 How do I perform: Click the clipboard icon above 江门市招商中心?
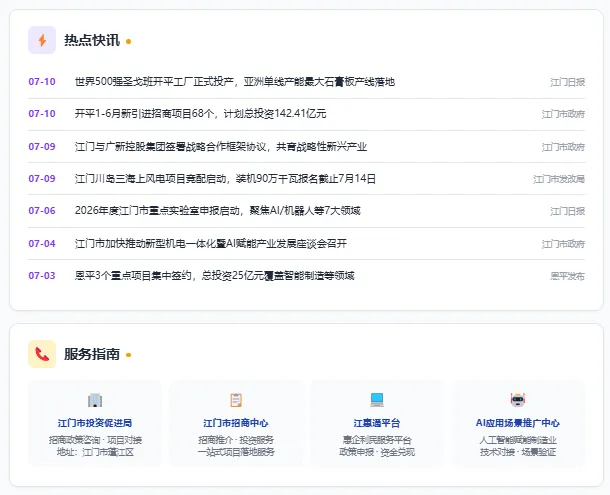(x=236, y=400)
